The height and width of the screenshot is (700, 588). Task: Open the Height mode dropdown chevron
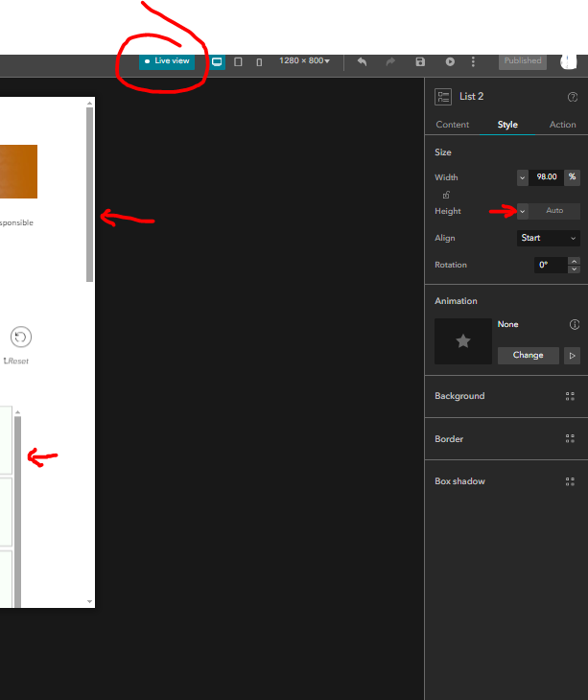(x=523, y=211)
